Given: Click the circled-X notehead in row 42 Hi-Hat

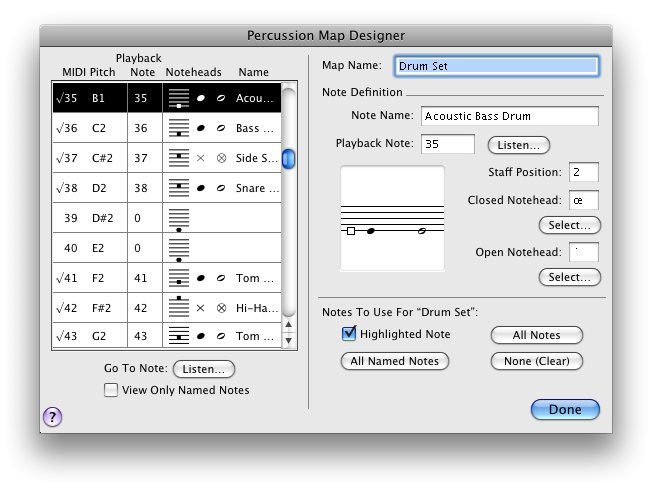Looking at the screenshot, I should 221,308.
